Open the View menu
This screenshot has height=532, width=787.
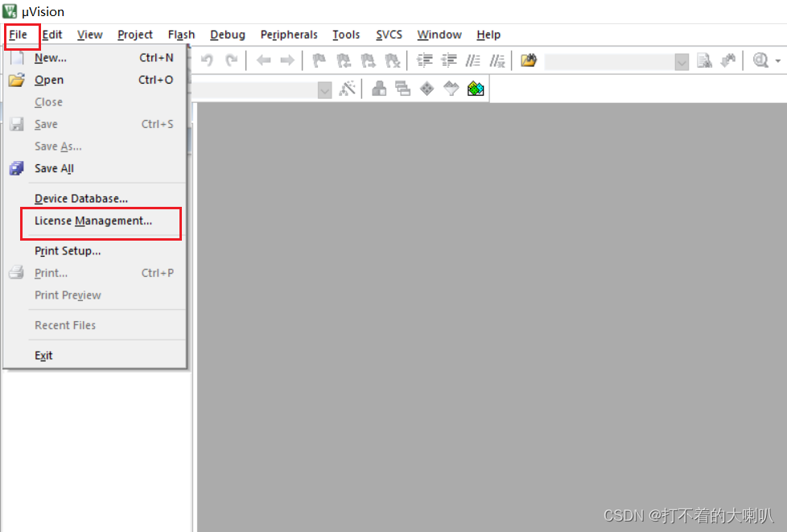pyautogui.click(x=90, y=35)
